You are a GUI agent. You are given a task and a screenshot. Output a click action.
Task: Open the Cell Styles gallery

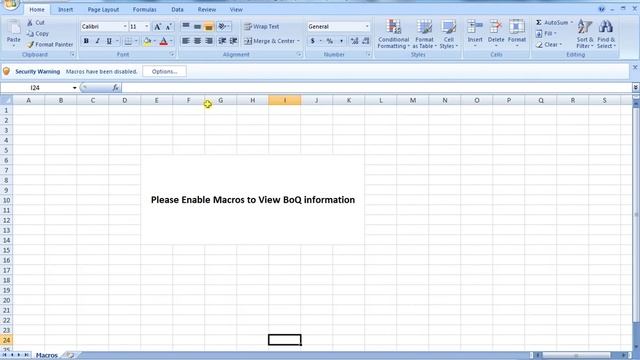(449, 34)
